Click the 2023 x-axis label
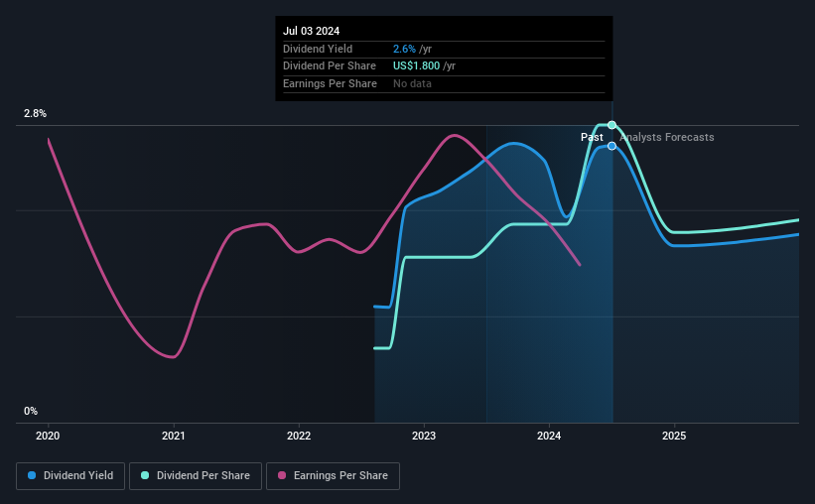The width and height of the screenshot is (815, 504). [x=424, y=436]
